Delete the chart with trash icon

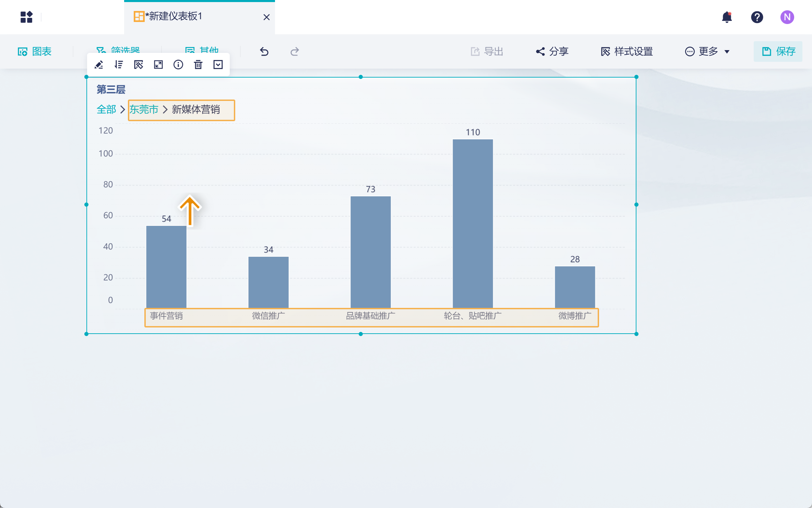(x=198, y=65)
